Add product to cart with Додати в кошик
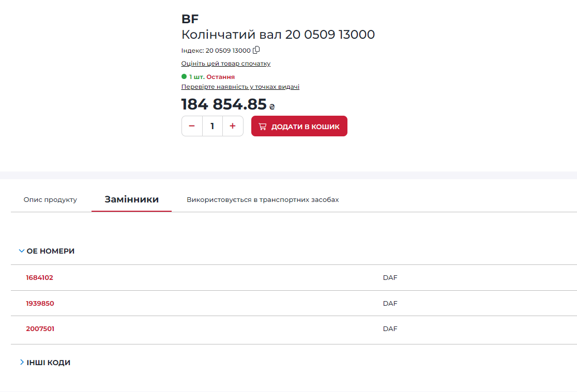The image size is (577, 392). point(299,126)
